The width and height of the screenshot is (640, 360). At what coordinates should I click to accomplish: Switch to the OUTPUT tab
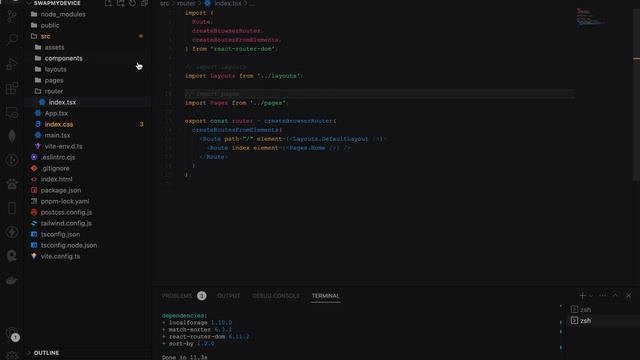tap(229, 296)
